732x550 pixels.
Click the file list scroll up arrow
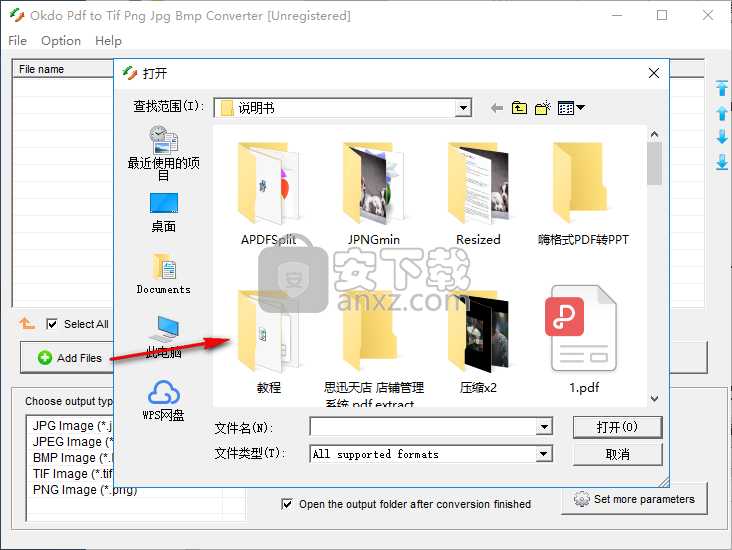click(655, 134)
